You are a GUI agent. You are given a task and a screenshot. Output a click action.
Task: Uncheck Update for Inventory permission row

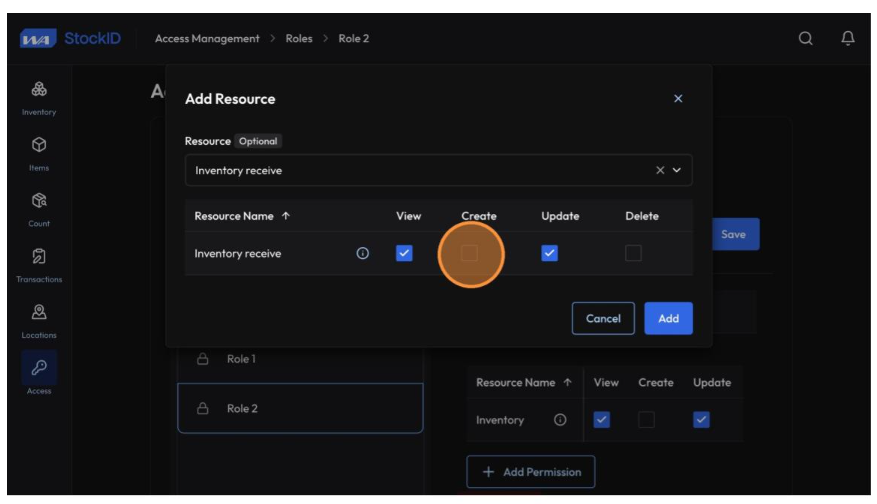(x=701, y=420)
